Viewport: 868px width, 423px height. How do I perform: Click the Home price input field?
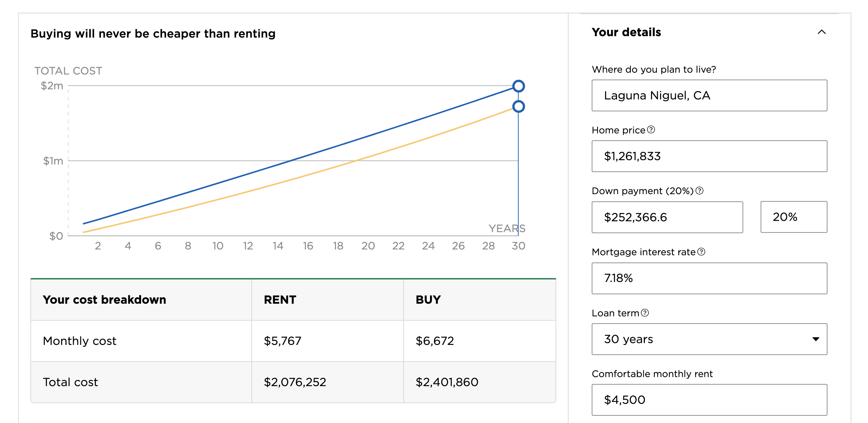point(709,156)
